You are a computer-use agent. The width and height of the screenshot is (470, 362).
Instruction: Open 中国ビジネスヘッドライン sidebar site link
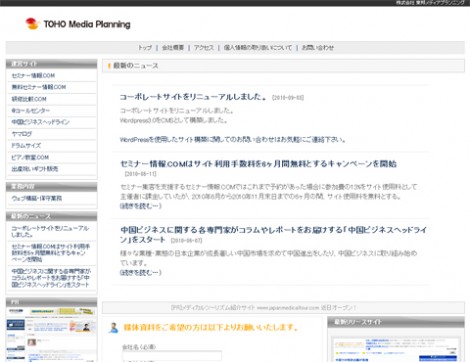40,122
